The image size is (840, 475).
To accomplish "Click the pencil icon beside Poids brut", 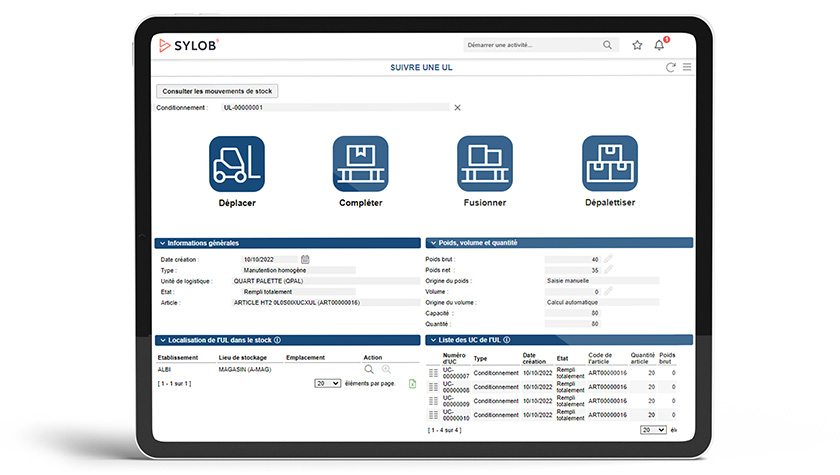I will click(x=608, y=259).
